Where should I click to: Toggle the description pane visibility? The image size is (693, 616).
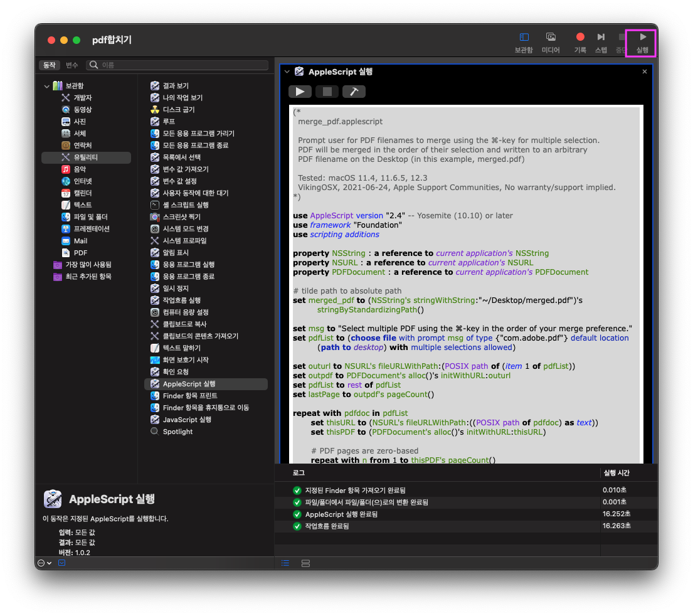(62, 563)
